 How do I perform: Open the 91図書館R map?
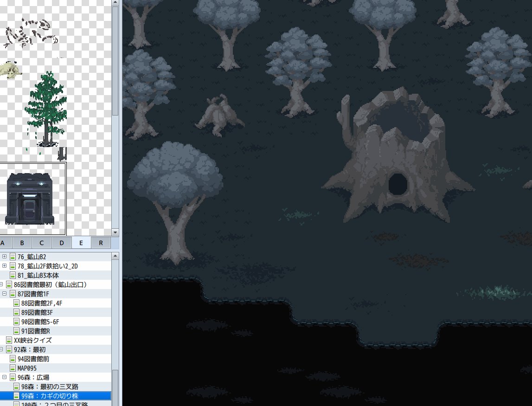pos(36,331)
